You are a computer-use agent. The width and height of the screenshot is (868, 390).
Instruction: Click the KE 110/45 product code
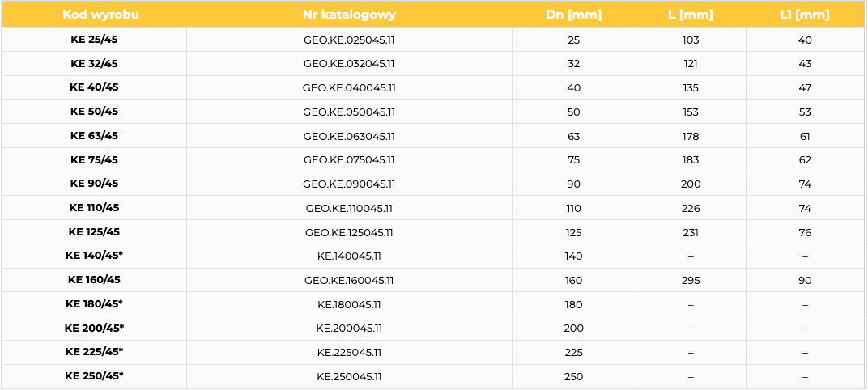point(94,208)
